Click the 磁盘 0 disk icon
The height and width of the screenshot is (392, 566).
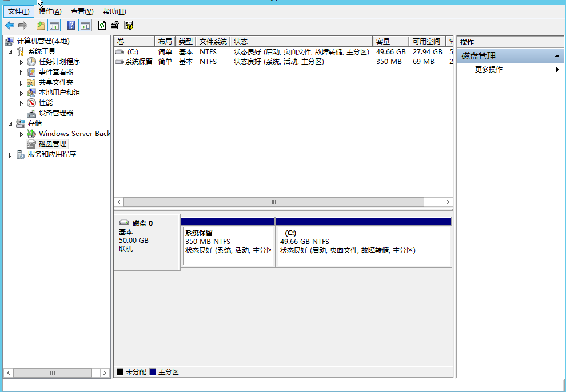tap(124, 222)
